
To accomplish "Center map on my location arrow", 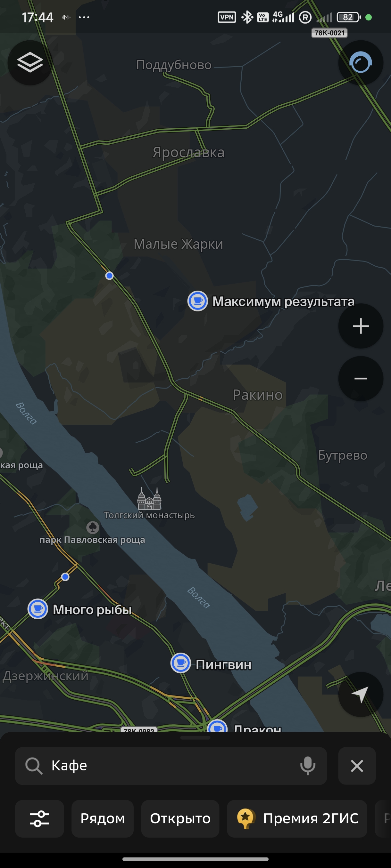I will click(x=361, y=694).
